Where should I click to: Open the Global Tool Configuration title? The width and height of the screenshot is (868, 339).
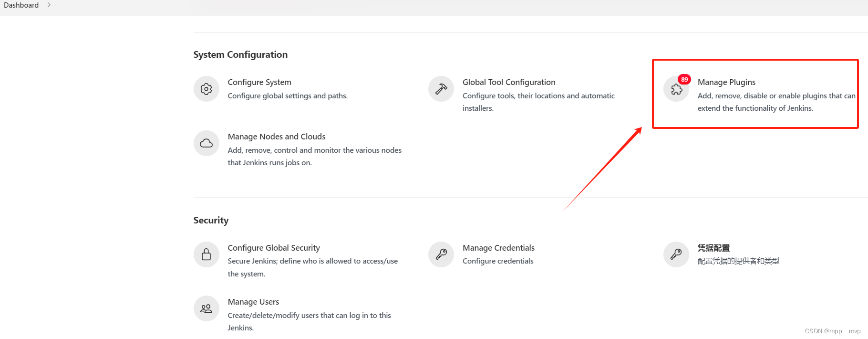tap(509, 82)
